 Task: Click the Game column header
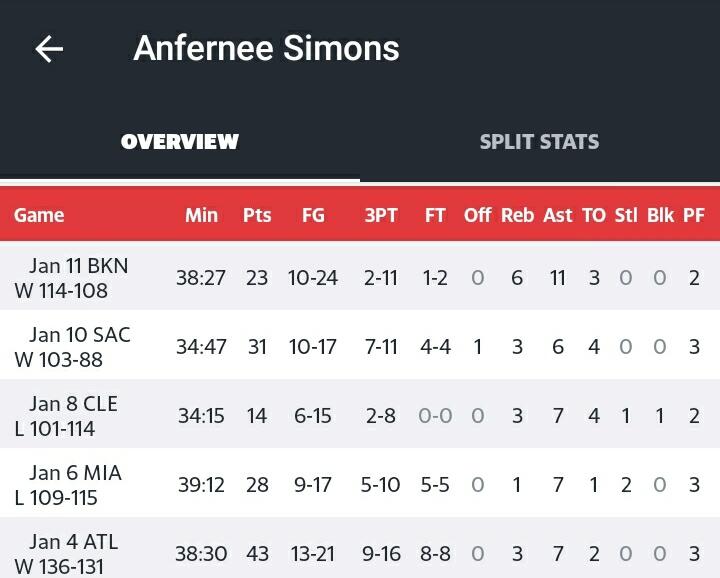point(39,215)
